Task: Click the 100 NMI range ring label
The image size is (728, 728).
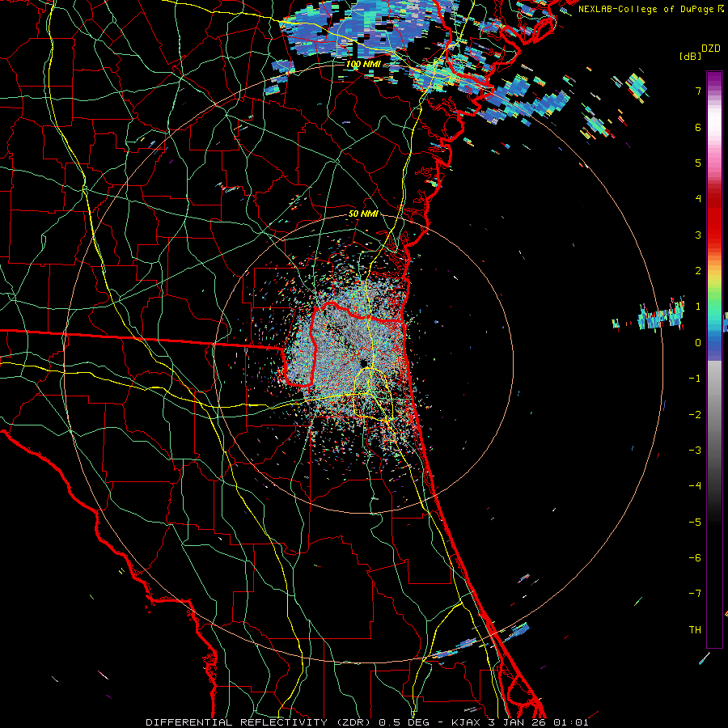Action: point(363,64)
